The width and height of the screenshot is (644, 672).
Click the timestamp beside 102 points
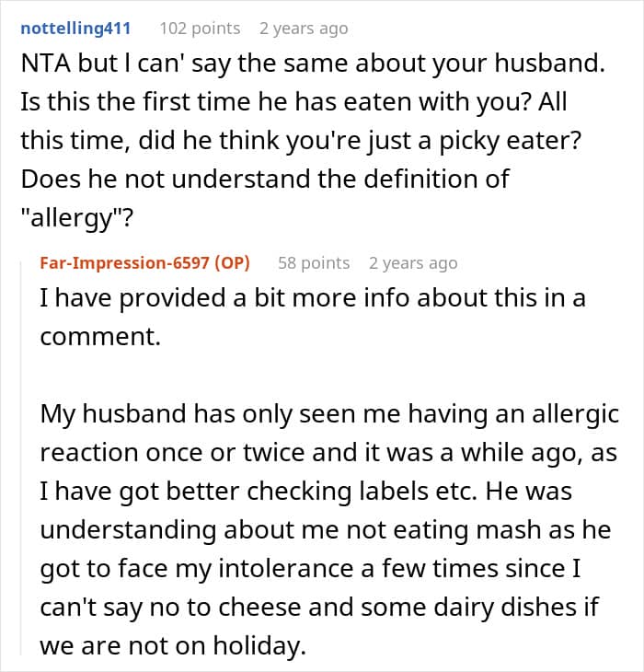point(304,29)
